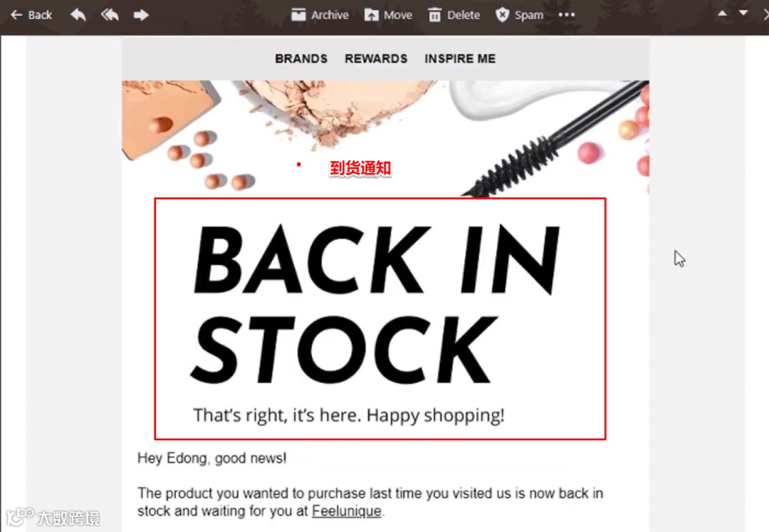Click the Reply All double-arrow icon
Viewport: 769px width, 532px height.
(110, 15)
